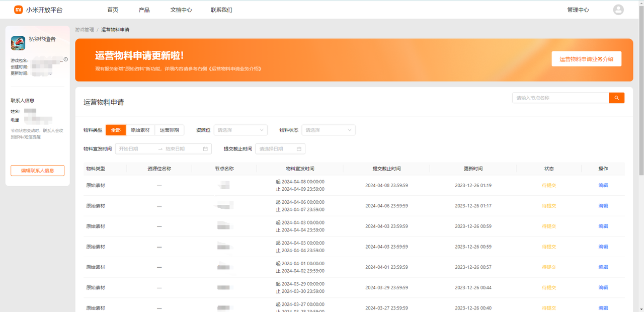Viewport: 644px width, 312px height.
Task: Click the orange search magnifier button
Action: click(x=616, y=98)
